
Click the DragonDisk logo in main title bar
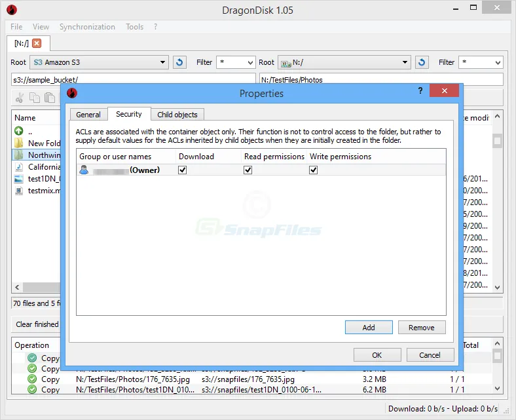[12, 10]
